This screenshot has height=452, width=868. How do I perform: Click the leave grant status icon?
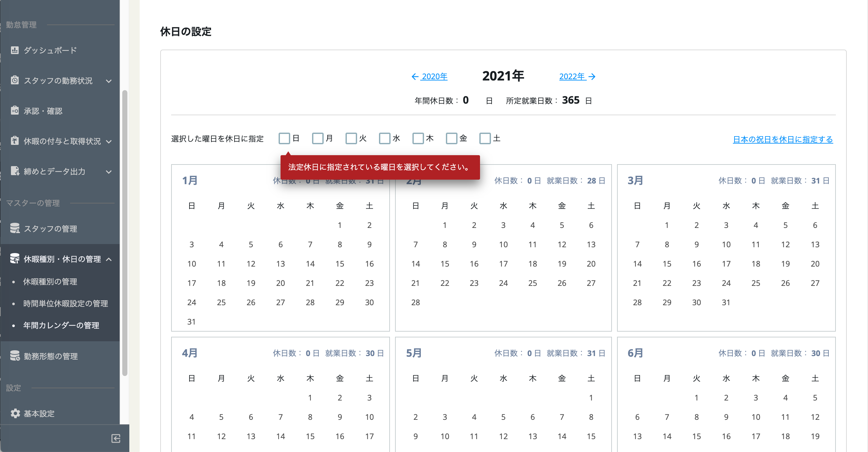point(14,141)
